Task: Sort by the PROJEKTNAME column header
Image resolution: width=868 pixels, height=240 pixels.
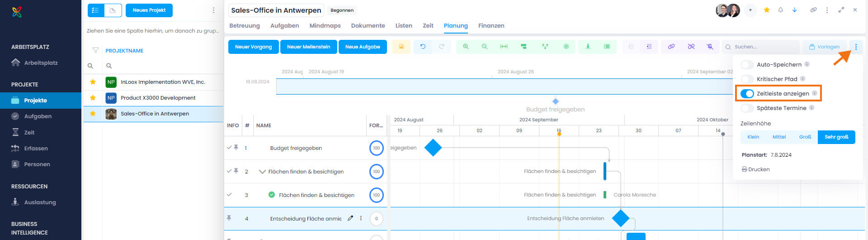Action: (124, 51)
